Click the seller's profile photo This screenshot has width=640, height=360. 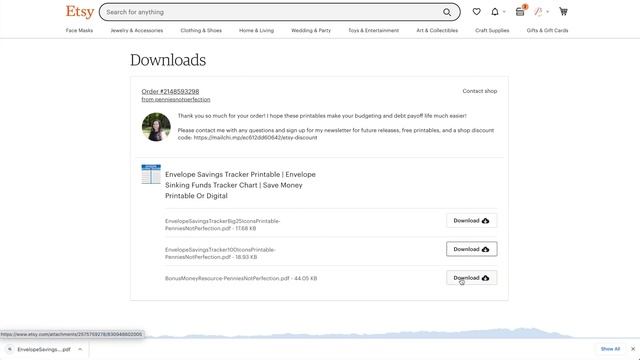(x=156, y=127)
